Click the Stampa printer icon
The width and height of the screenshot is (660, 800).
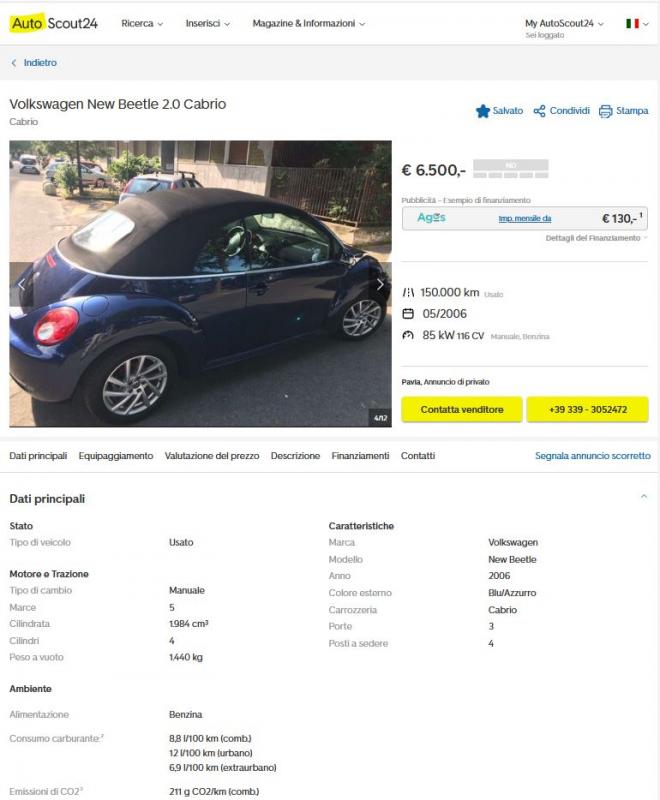click(605, 111)
